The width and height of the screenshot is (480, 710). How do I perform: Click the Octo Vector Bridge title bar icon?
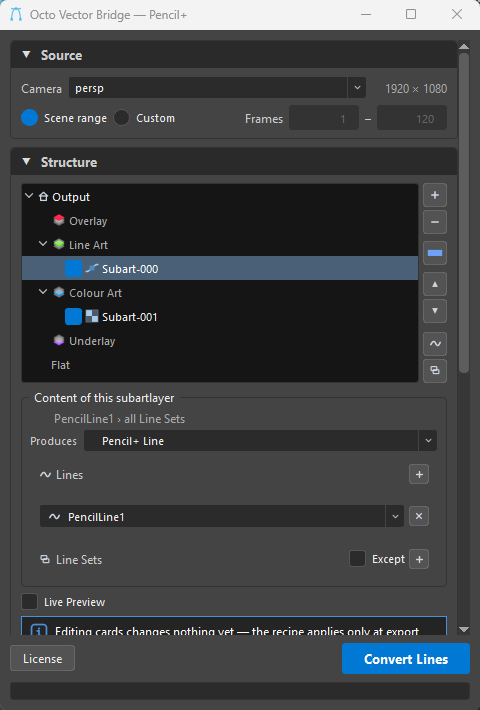pyautogui.click(x=16, y=14)
